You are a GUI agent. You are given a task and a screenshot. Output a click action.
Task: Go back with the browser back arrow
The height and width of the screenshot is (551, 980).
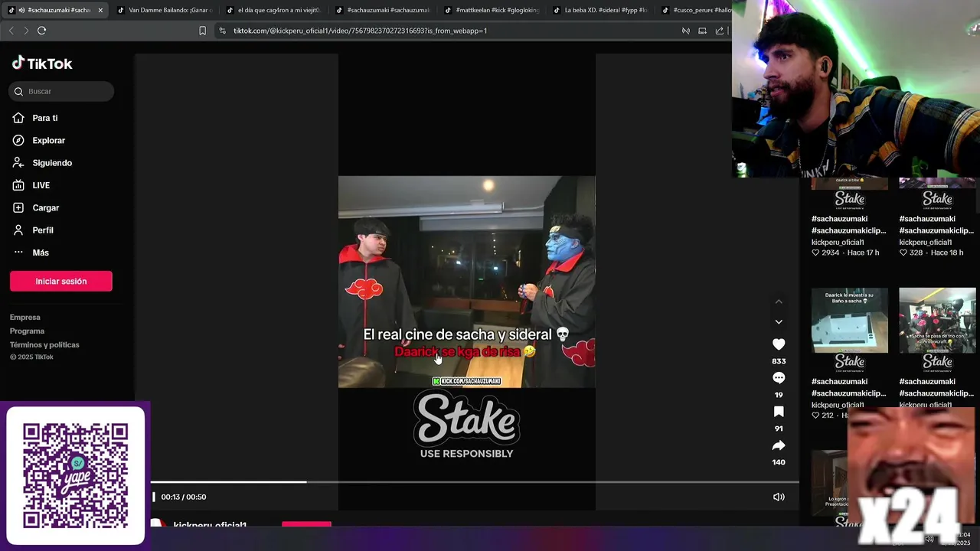11,31
